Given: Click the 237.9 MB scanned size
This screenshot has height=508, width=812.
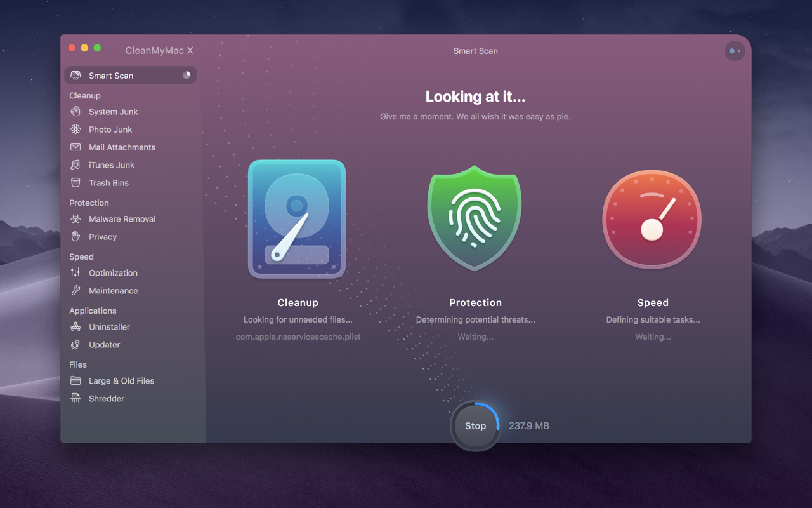Looking at the screenshot, I should click(529, 426).
